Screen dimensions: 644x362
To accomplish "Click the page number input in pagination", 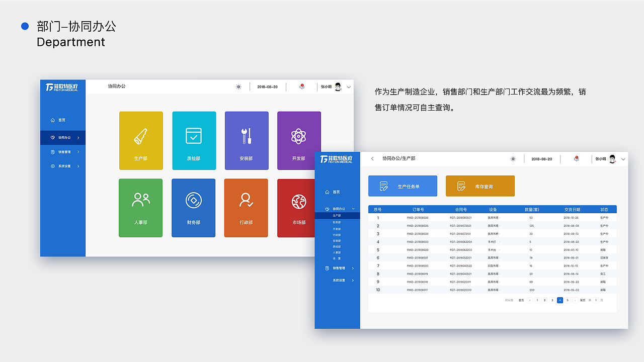I will [x=596, y=300].
